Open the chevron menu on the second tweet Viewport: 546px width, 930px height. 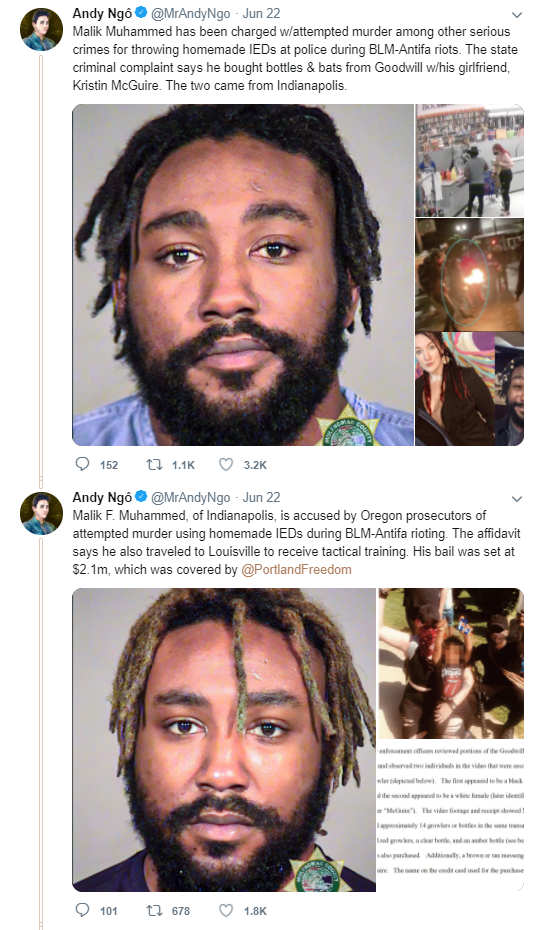pyautogui.click(x=517, y=498)
